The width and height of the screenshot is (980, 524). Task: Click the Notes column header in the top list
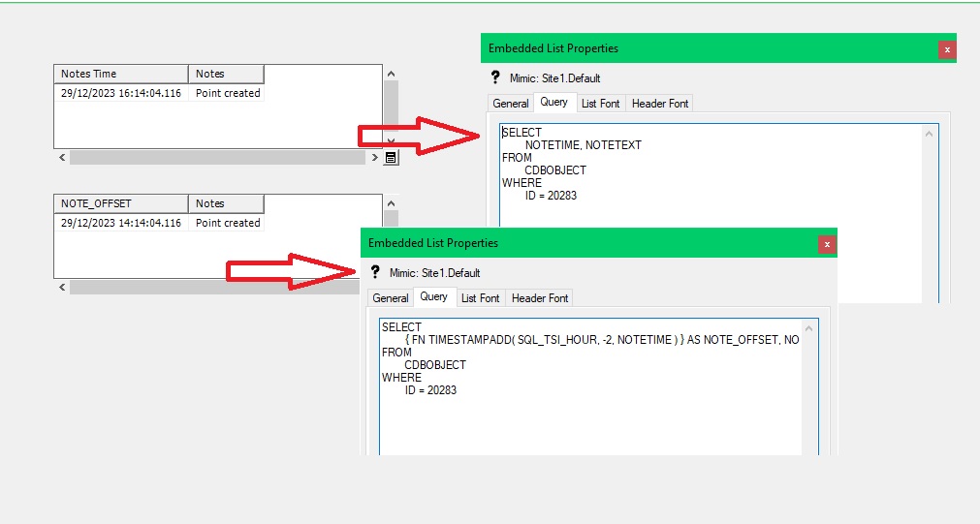226,74
